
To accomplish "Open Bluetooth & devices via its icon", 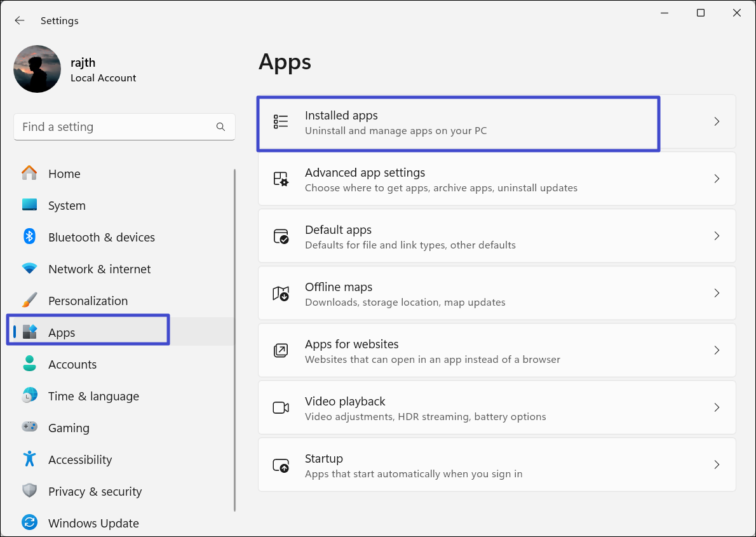I will coord(29,237).
